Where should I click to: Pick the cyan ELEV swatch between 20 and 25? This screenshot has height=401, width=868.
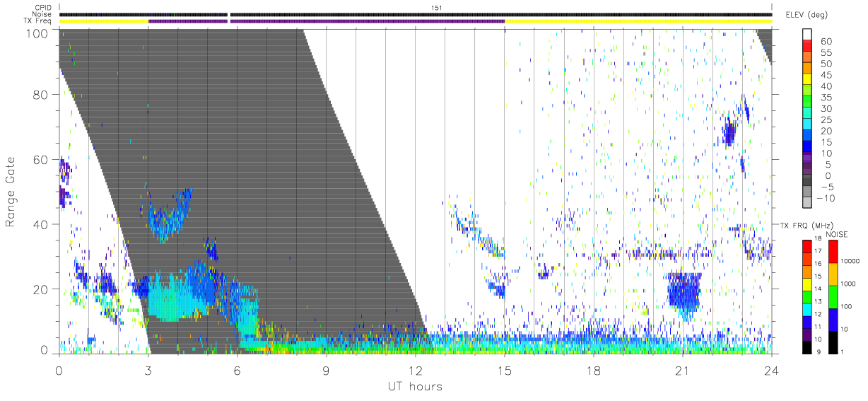807,124
